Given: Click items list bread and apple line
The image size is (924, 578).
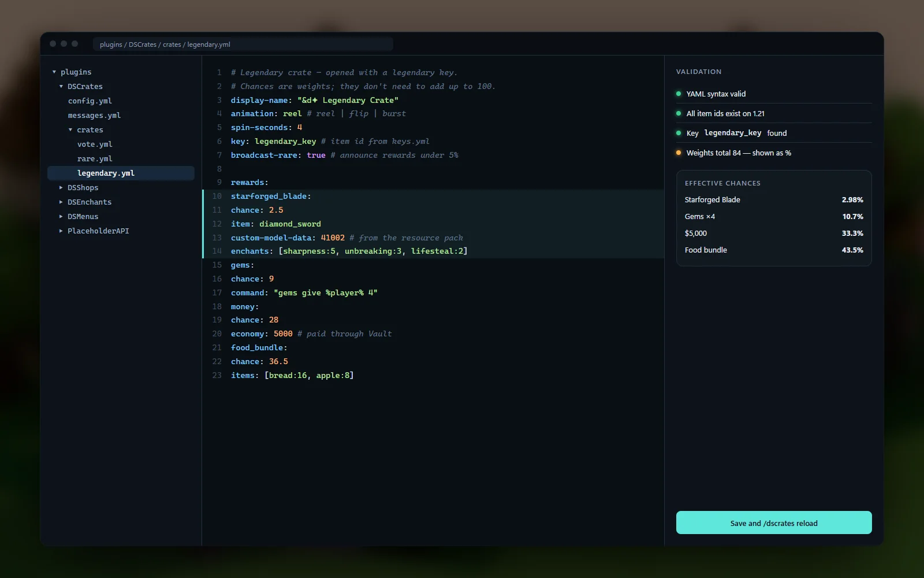Looking at the screenshot, I should [x=292, y=376].
